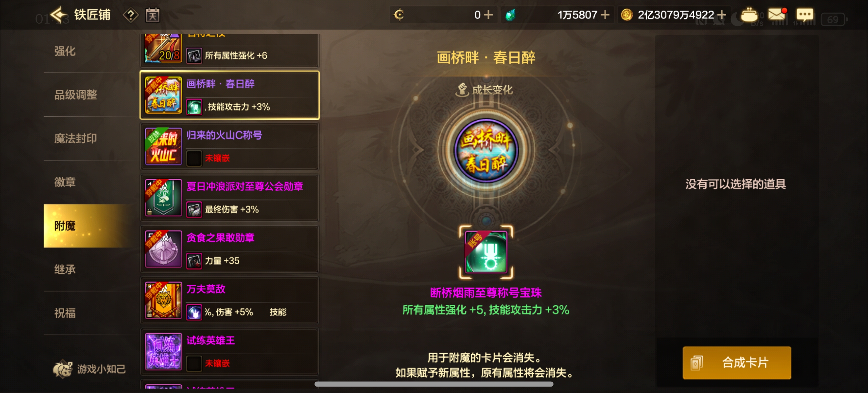
Task: Open the calendar icon in top bar
Action: click(152, 15)
